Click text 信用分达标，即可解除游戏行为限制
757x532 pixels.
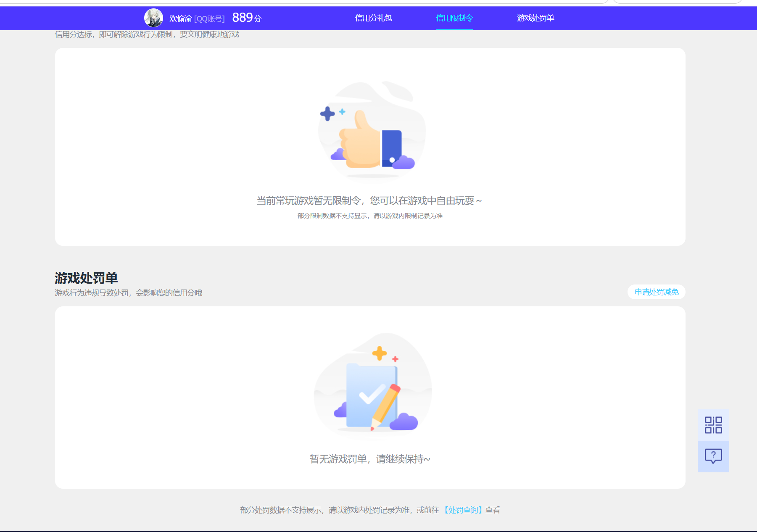[147, 34]
